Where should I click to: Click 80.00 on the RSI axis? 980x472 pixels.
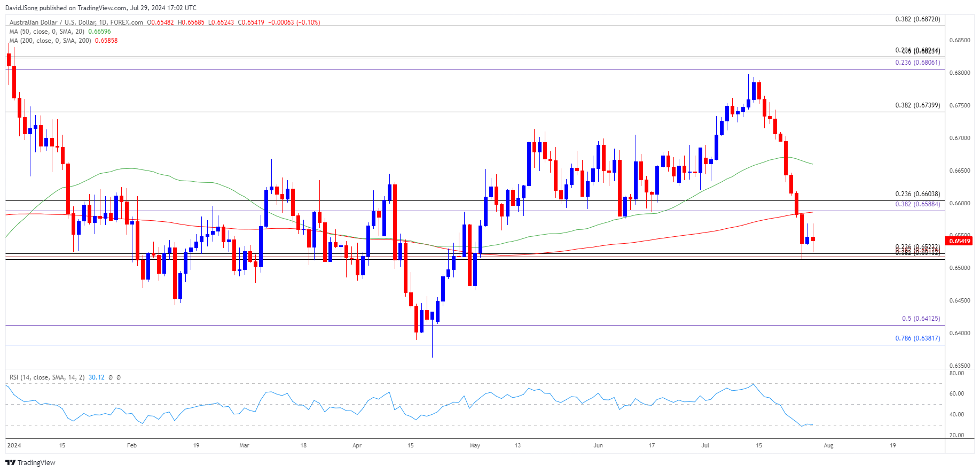point(957,374)
